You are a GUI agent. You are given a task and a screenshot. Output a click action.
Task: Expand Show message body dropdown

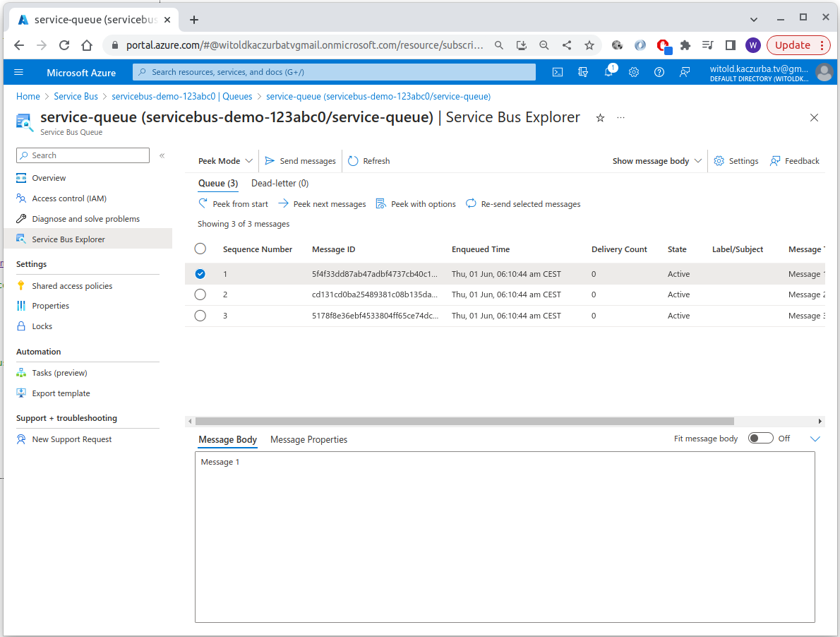coord(656,161)
